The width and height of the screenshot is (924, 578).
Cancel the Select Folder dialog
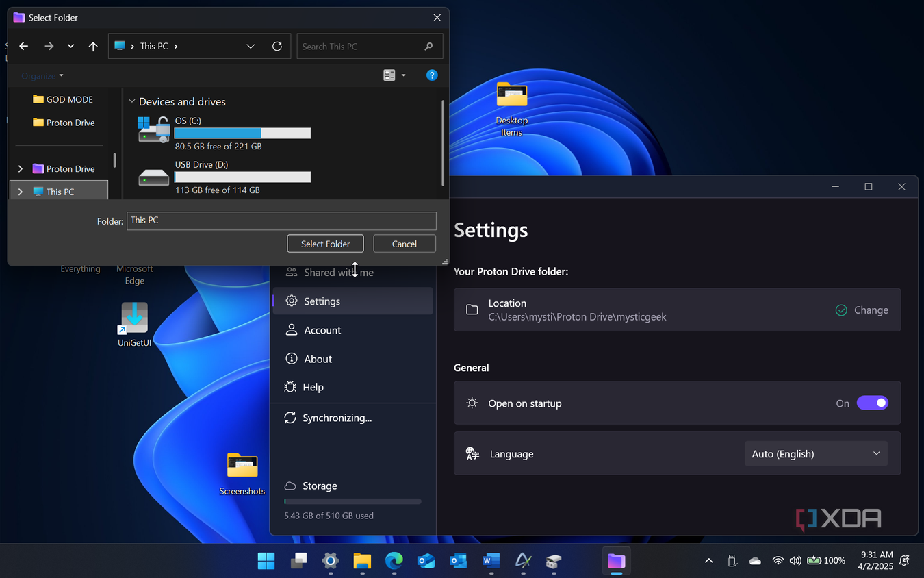pyautogui.click(x=405, y=244)
